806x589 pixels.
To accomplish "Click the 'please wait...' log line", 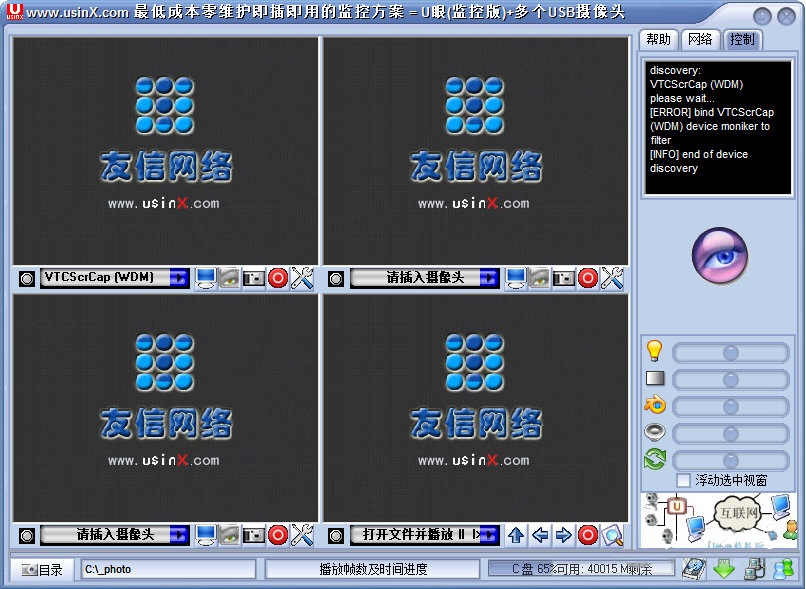I will (x=682, y=98).
